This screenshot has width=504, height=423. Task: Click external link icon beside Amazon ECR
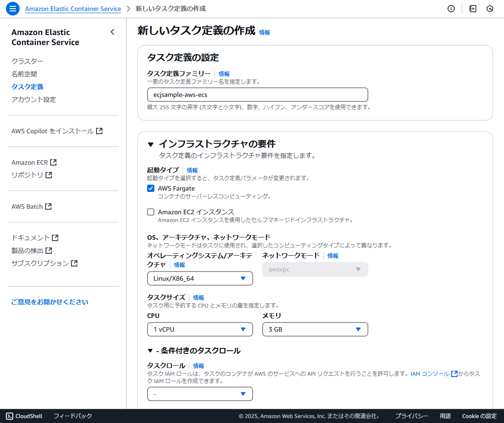(53, 162)
